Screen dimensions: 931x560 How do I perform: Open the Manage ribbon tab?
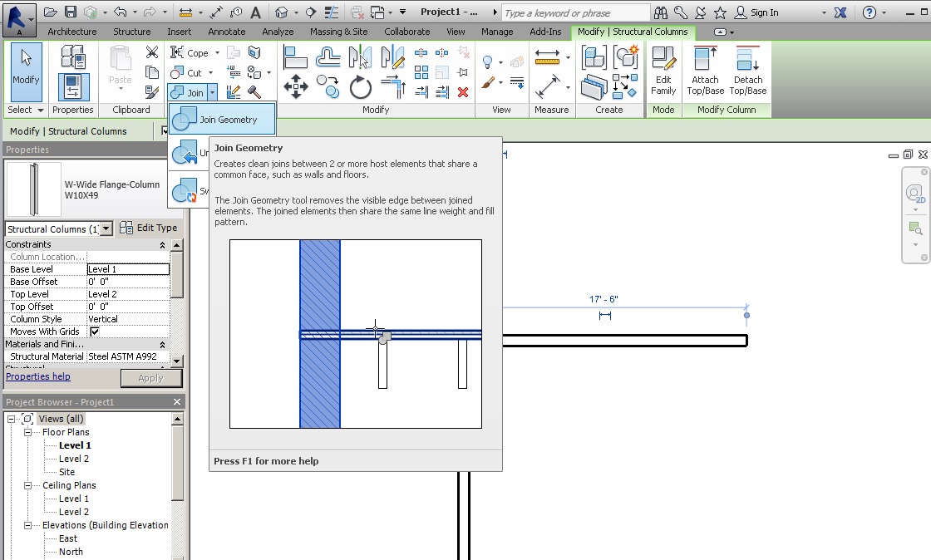[497, 32]
